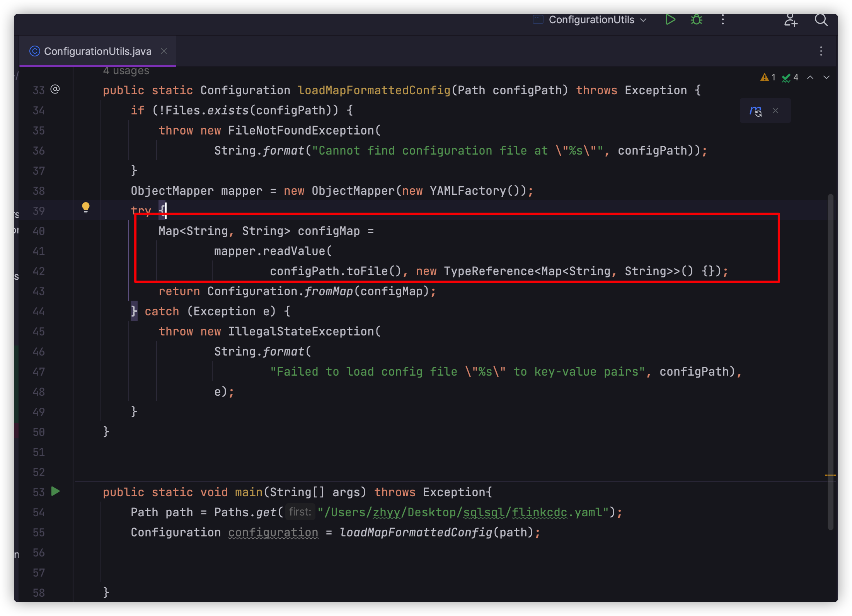Click 'catch (Exception e)' on line 44

(x=210, y=311)
